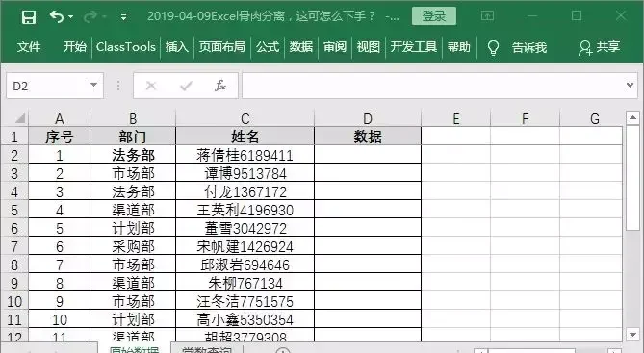Open the Name Box dropdown arrow
The image size is (644, 353).
[x=93, y=85]
